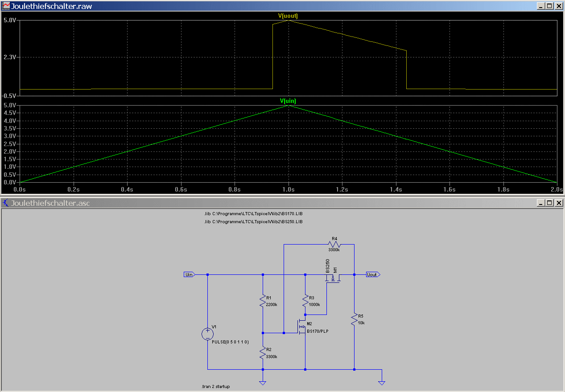Click the Joulethiefschalter.raw waveform window icon
This screenshot has height=392, width=565.
(x=6, y=6)
